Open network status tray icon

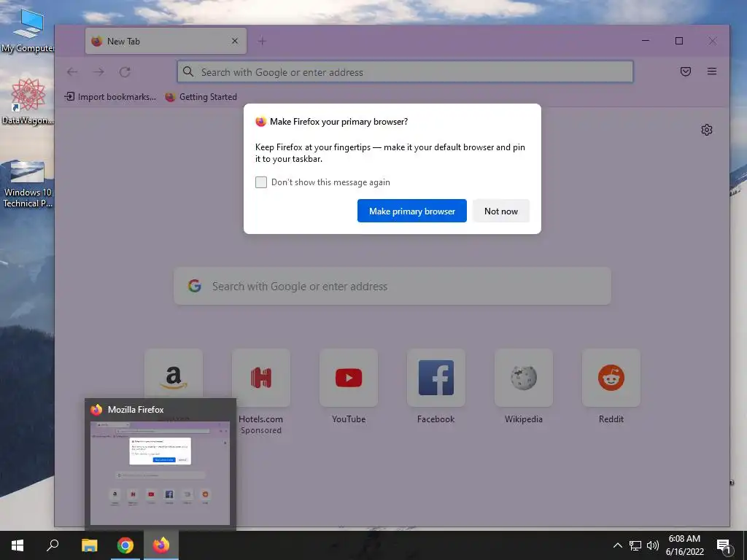[635, 545]
